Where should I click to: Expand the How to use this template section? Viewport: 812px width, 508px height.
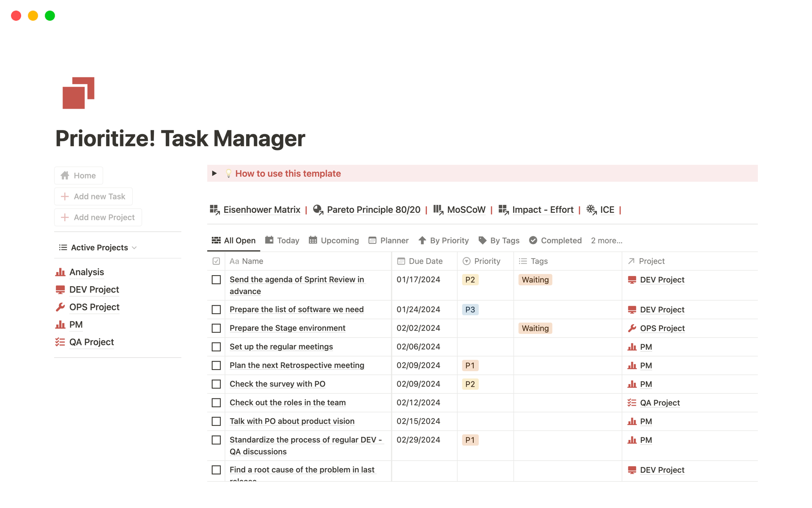(214, 173)
